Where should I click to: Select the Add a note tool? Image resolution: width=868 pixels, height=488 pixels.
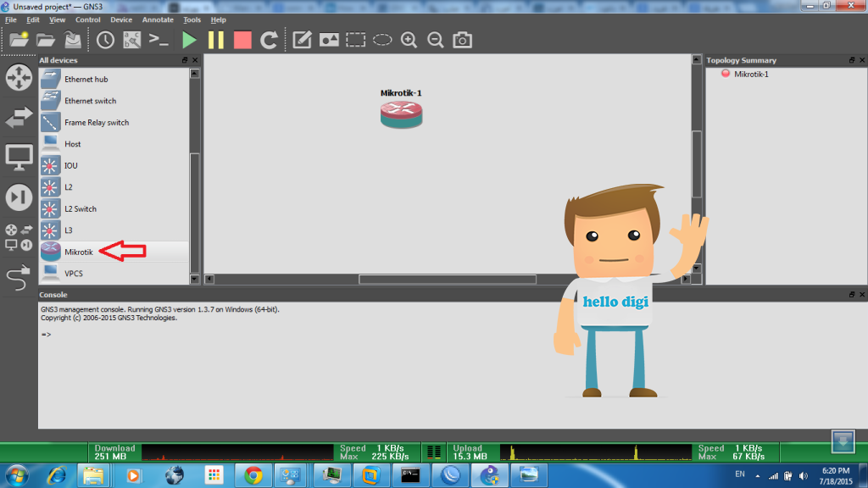[302, 40]
